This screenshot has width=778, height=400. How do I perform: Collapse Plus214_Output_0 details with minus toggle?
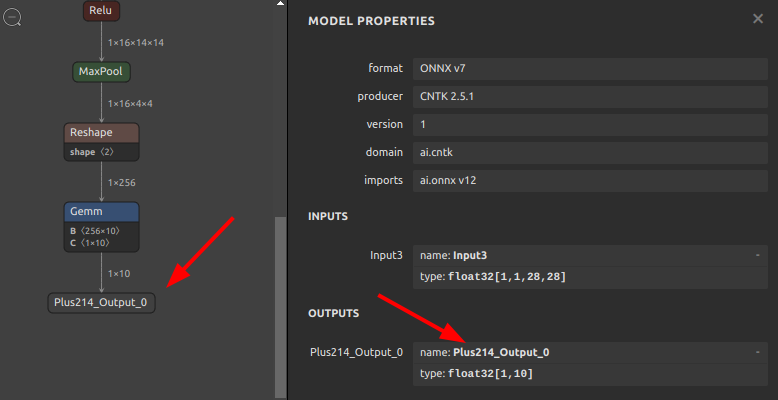tap(757, 352)
